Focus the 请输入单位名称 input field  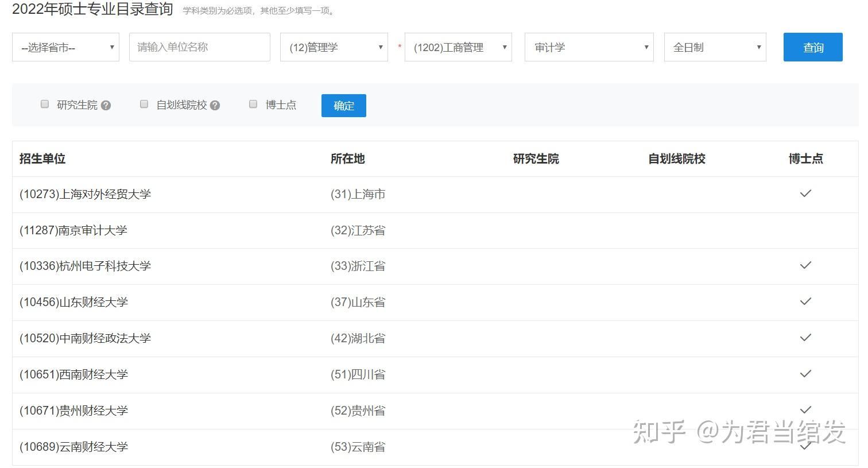(200, 47)
